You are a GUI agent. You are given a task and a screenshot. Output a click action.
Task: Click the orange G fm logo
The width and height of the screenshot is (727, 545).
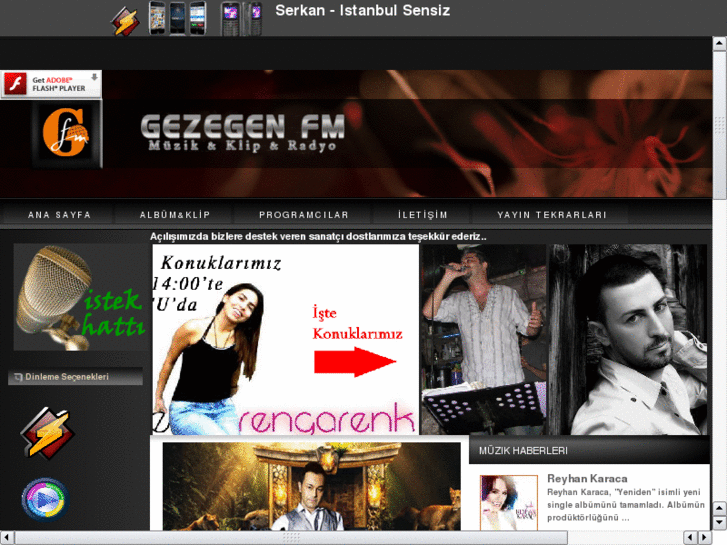(67, 134)
